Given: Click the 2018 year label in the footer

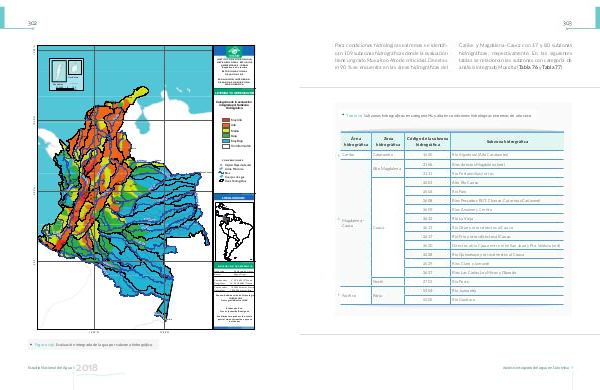Looking at the screenshot, I should [86, 368].
